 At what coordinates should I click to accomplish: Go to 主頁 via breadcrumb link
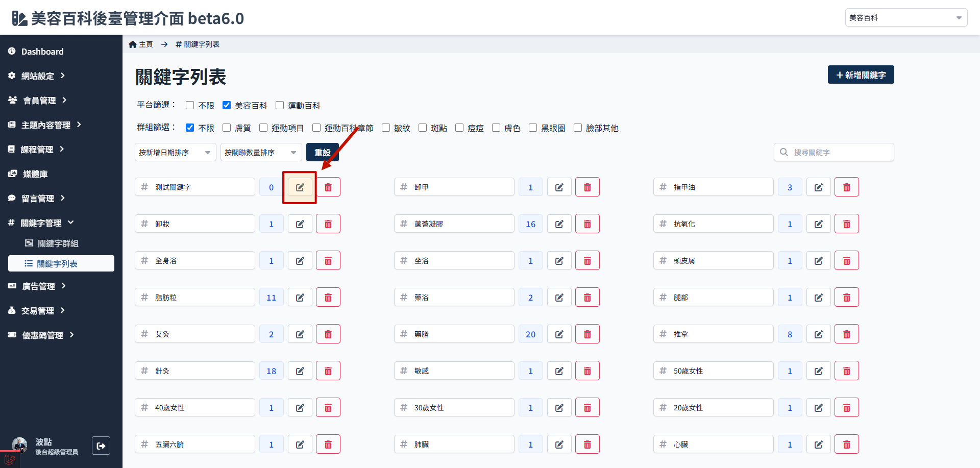pyautogui.click(x=141, y=44)
